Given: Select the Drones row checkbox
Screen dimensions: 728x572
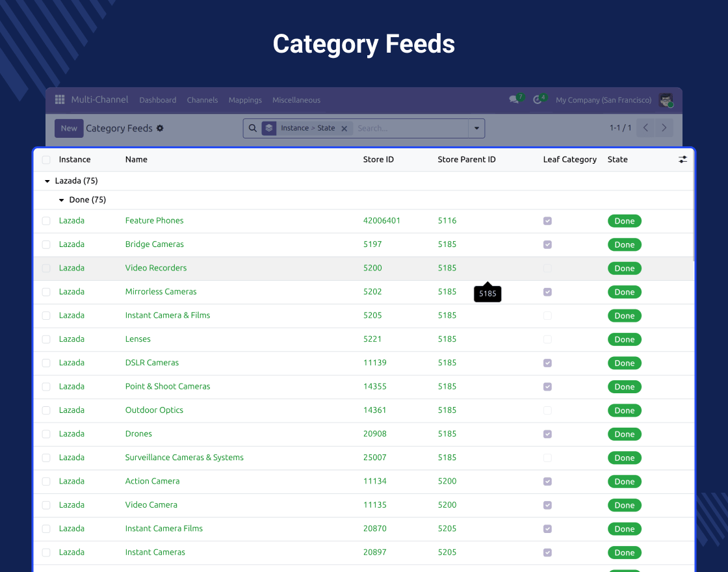Looking at the screenshot, I should point(46,434).
